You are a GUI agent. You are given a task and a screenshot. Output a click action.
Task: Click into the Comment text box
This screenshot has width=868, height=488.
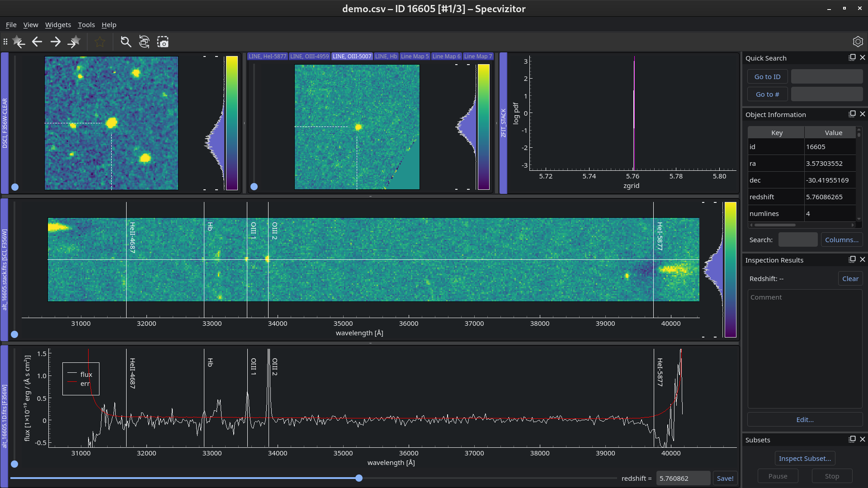[805, 349]
